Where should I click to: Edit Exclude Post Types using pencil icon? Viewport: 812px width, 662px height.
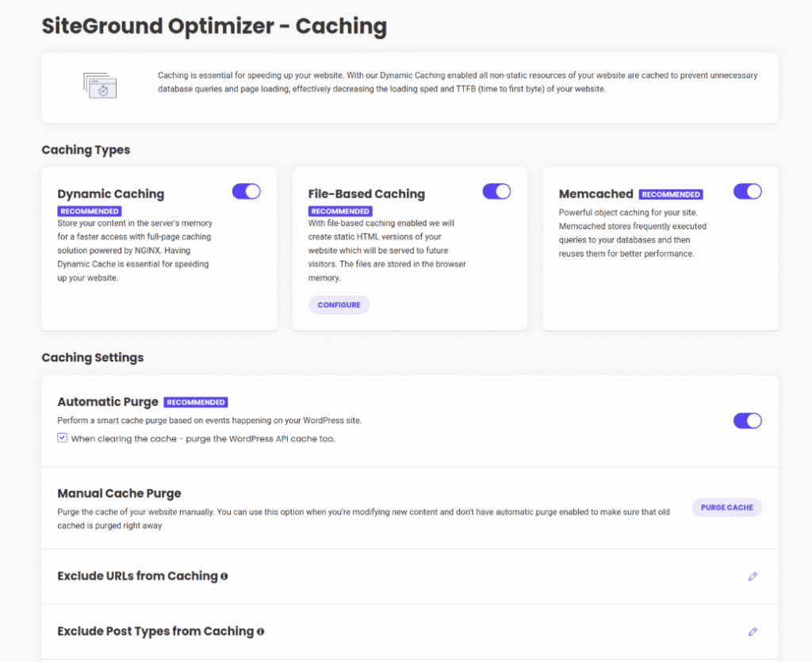(753, 632)
